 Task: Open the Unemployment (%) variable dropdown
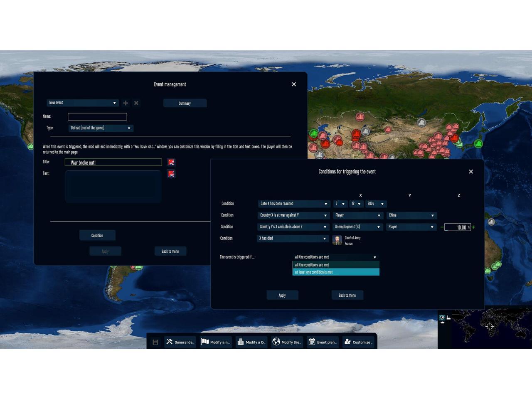(357, 227)
